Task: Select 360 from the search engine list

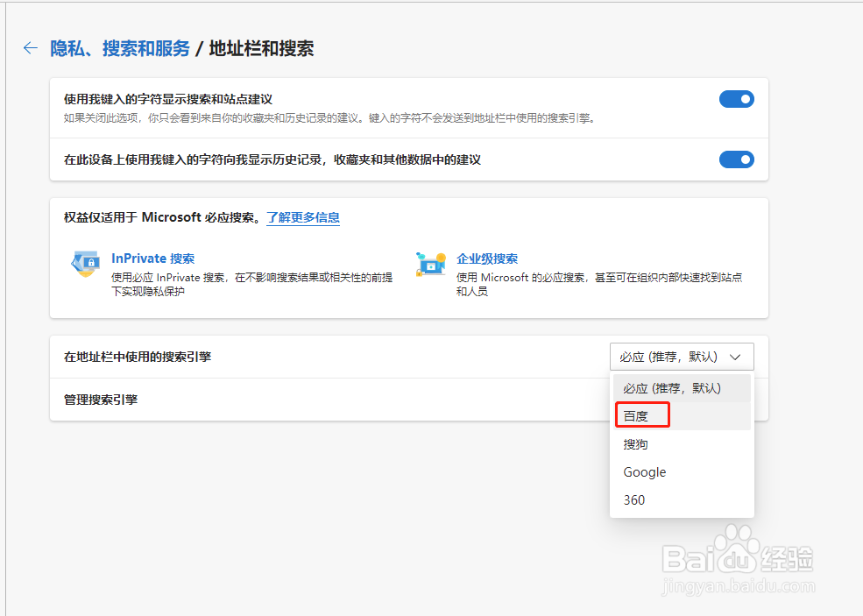Action: 682,499
